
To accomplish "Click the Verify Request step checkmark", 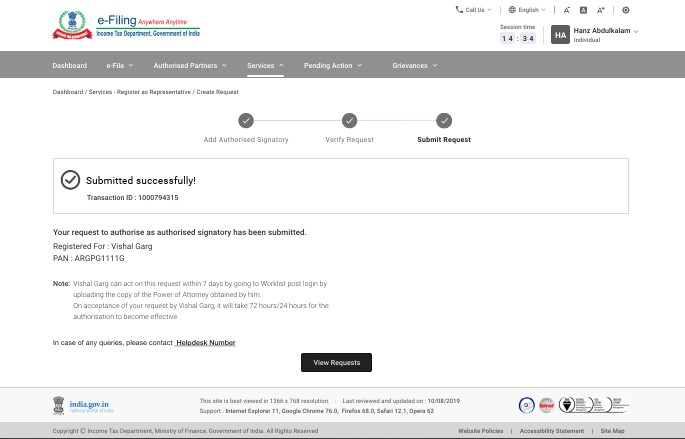I will pyautogui.click(x=349, y=120).
